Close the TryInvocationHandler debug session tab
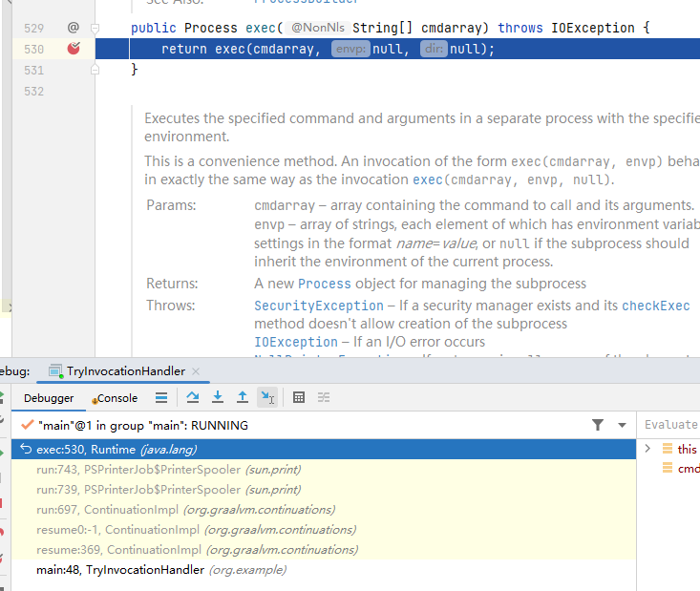 pos(197,371)
